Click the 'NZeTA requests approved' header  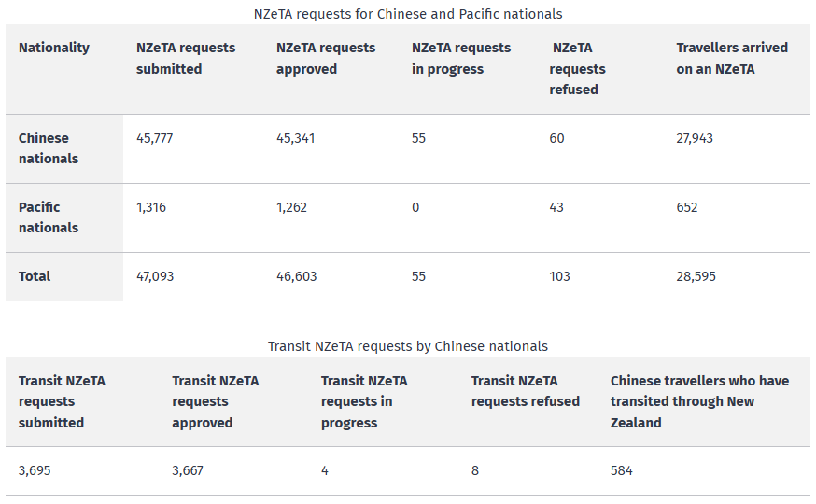point(326,58)
